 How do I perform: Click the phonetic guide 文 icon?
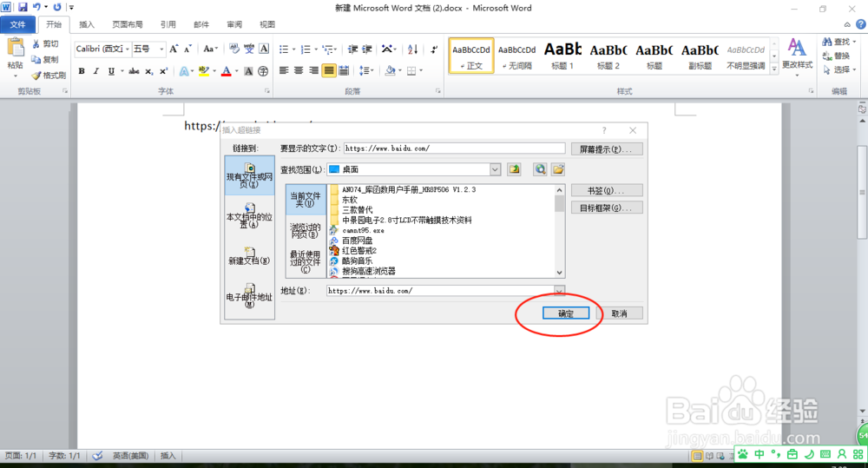pyautogui.click(x=249, y=49)
